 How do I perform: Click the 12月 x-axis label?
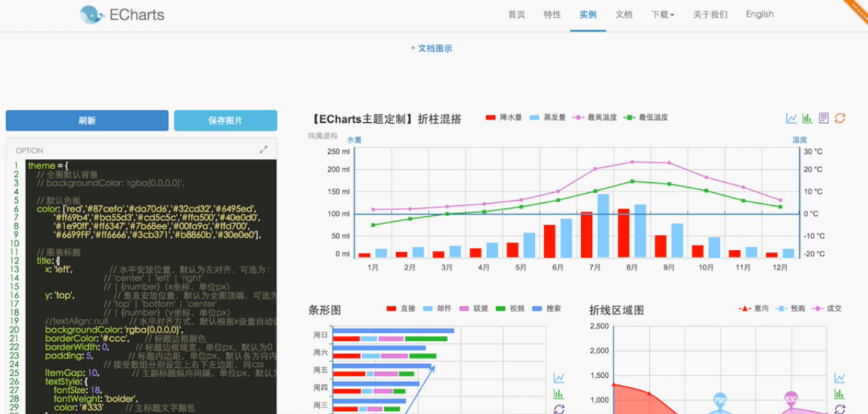tap(780, 267)
